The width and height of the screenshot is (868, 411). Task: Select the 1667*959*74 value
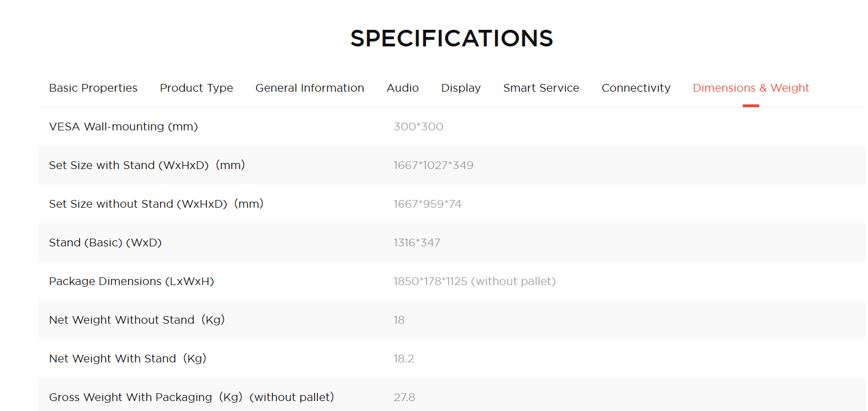(427, 204)
